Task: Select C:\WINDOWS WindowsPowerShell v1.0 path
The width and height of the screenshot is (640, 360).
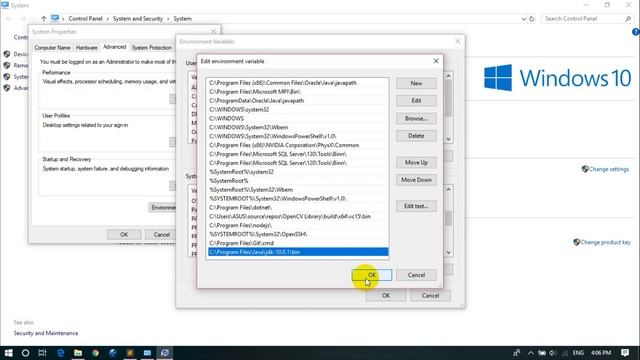Action: [x=298, y=136]
